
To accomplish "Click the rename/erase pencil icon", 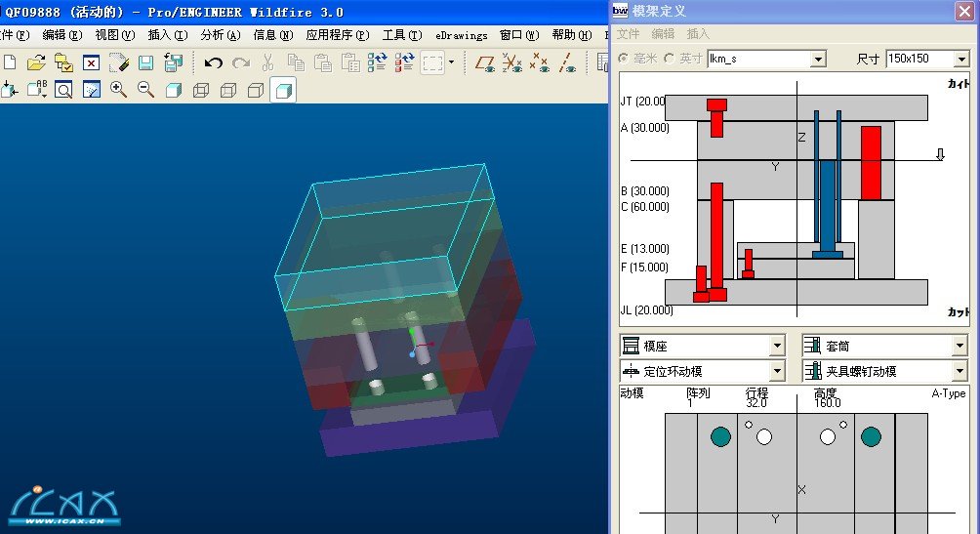I will pos(119,62).
